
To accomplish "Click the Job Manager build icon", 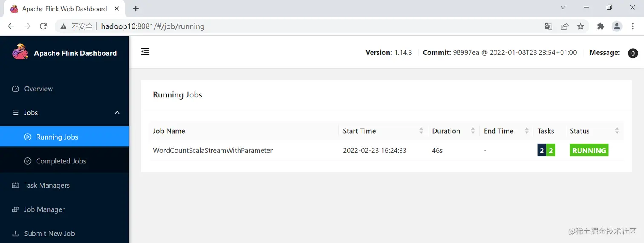I will [x=16, y=209].
